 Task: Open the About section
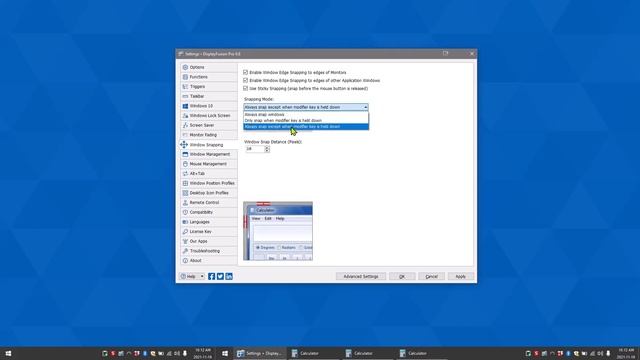pos(208,260)
